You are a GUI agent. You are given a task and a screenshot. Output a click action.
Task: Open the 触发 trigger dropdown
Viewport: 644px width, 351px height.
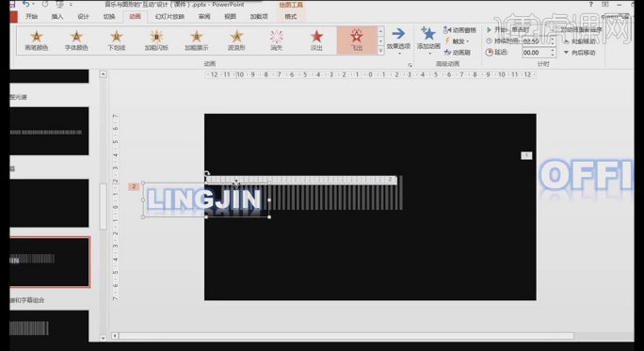coord(458,41)
